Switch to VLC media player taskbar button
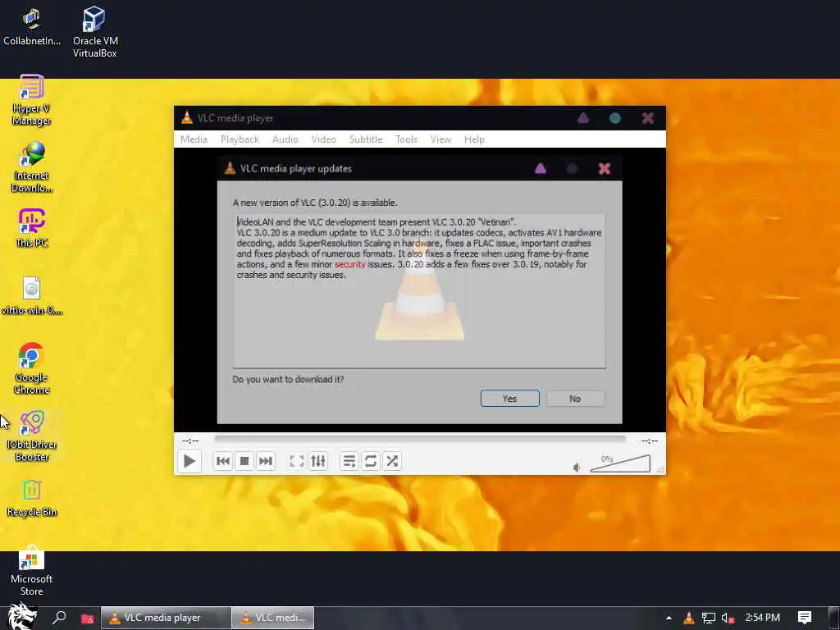840x630 pixels. pos(166,618)
